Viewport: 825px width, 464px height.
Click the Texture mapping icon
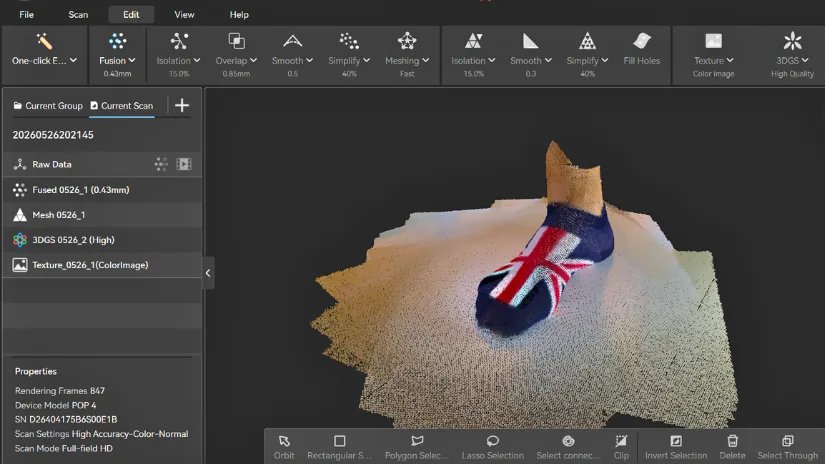click(x=713, y=41)
